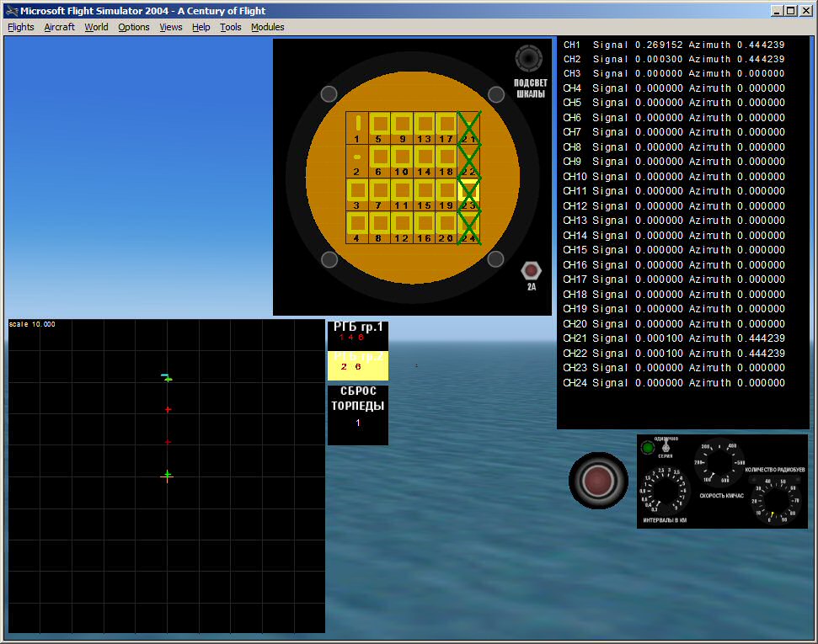Open the Help menu
This screenshot has height=644, width=818.
(x=200, y=27)
